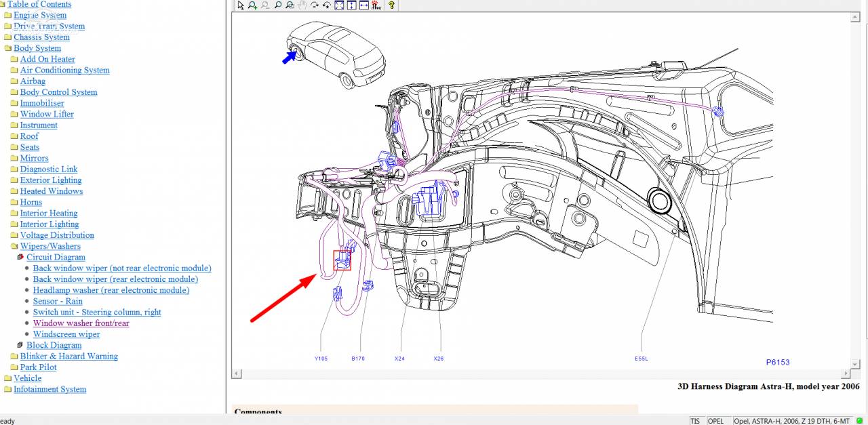Click the folder icon beside Instrument
868x425 pixels.
(x=14, y=125)
